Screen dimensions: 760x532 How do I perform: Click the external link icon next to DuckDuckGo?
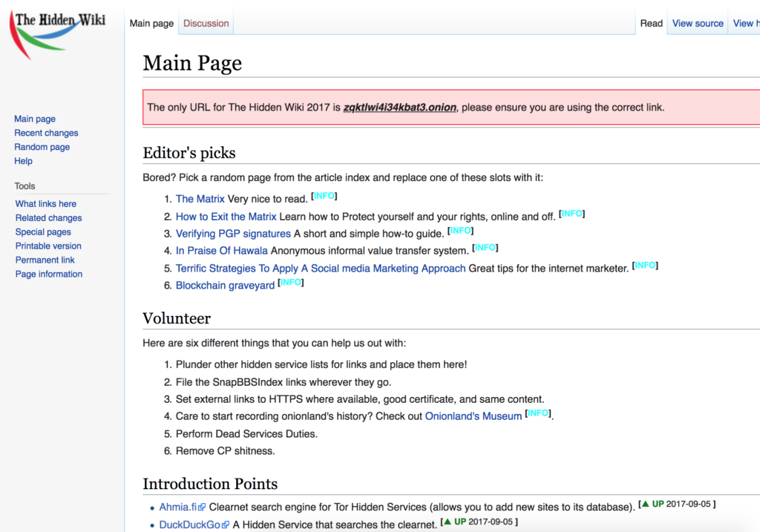[226, 525]
